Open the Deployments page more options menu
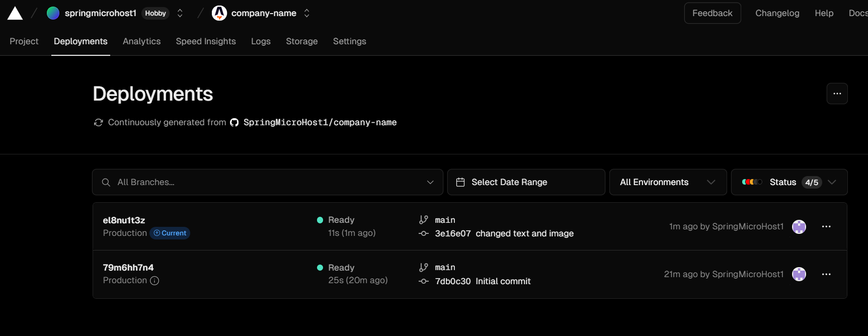The width and height of the screenshot is (868, 336). pyautogui.click(x=837, y=94)
